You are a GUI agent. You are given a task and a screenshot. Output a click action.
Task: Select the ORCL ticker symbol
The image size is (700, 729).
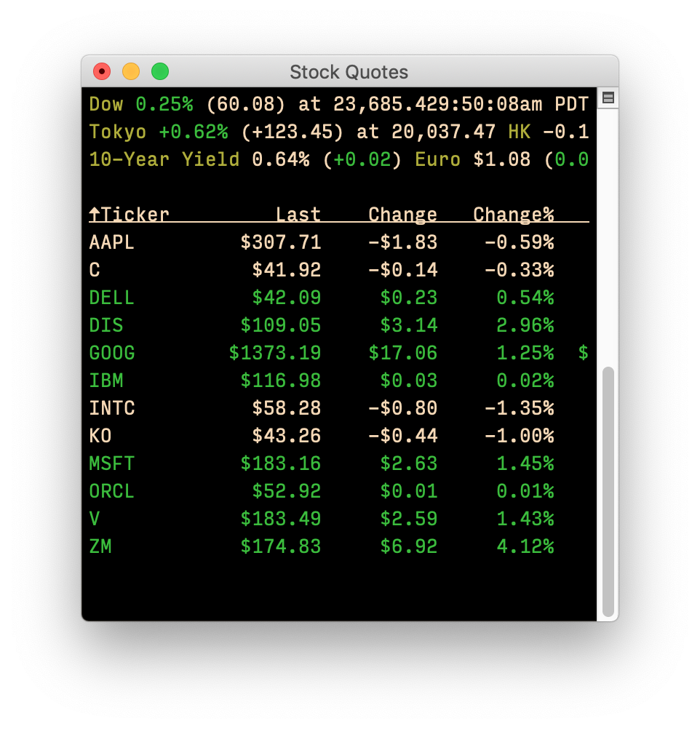click(111, 491)
